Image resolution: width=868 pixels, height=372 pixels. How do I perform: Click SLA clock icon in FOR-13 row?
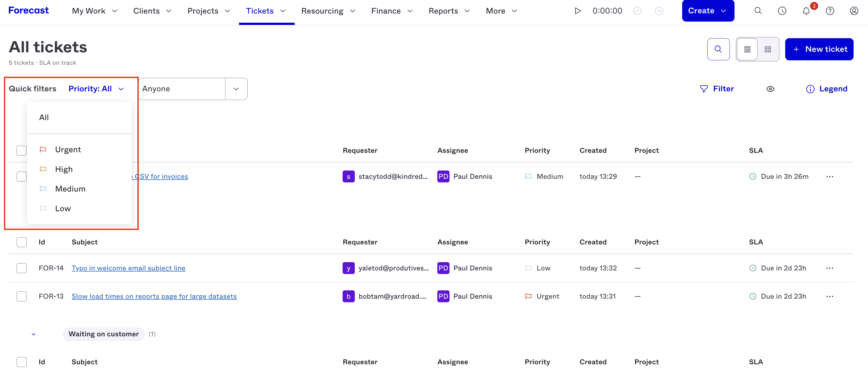click(753, 297)
